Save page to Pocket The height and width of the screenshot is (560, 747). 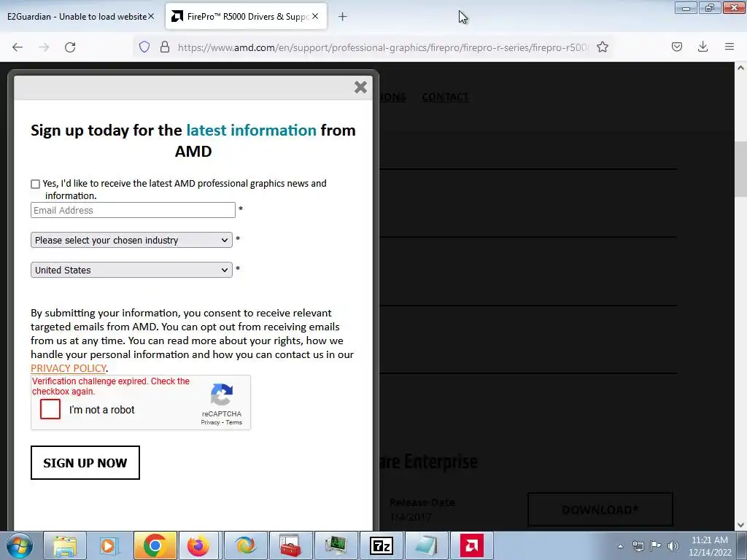click(x=677, y=47)
